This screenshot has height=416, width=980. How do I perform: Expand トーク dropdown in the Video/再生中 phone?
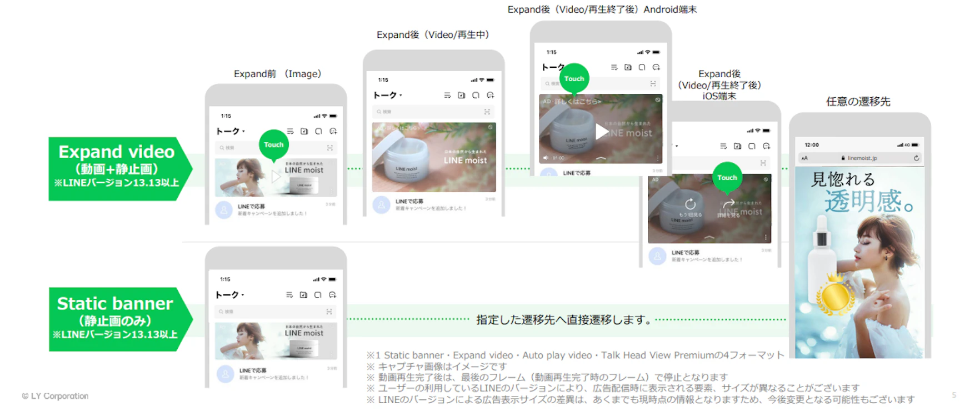(387, 95)
